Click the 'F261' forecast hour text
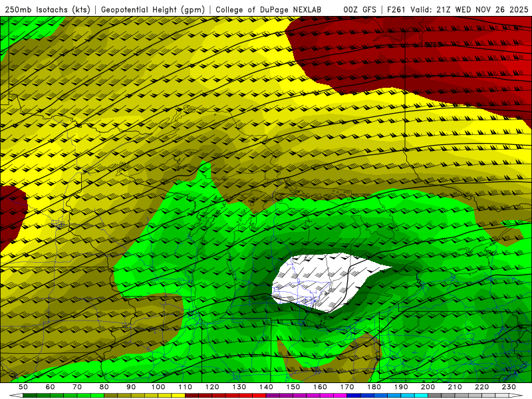532x399 pixels. click(x=396, y=10)
